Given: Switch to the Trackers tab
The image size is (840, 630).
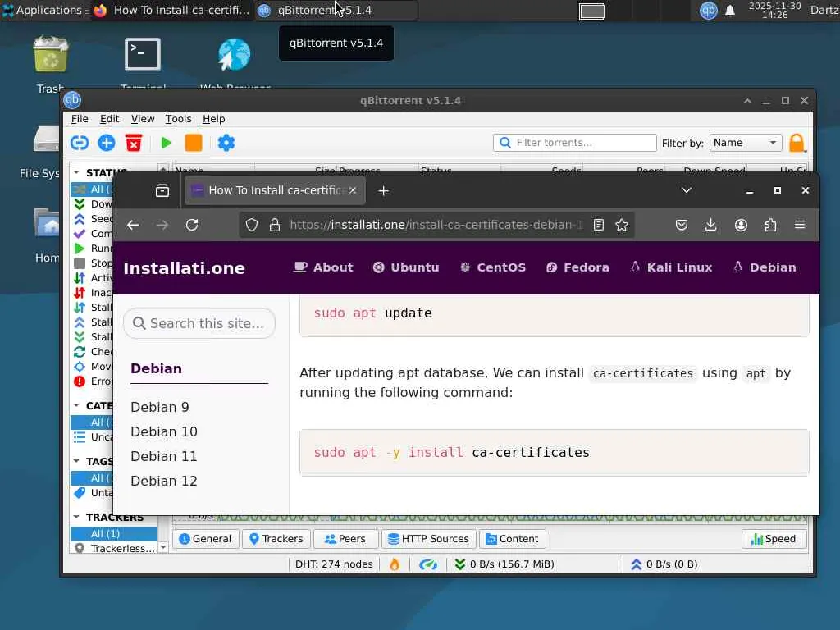Looking at the screenshot, I should tap(276, 539).
